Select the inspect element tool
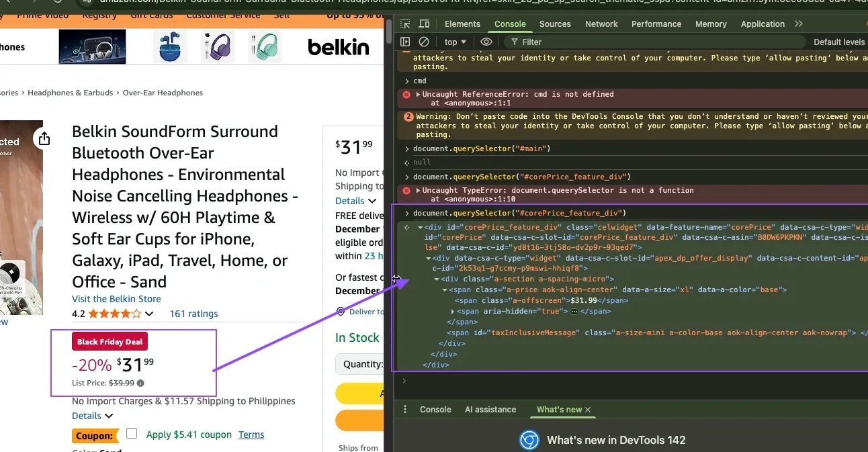 tap(406, 24)
